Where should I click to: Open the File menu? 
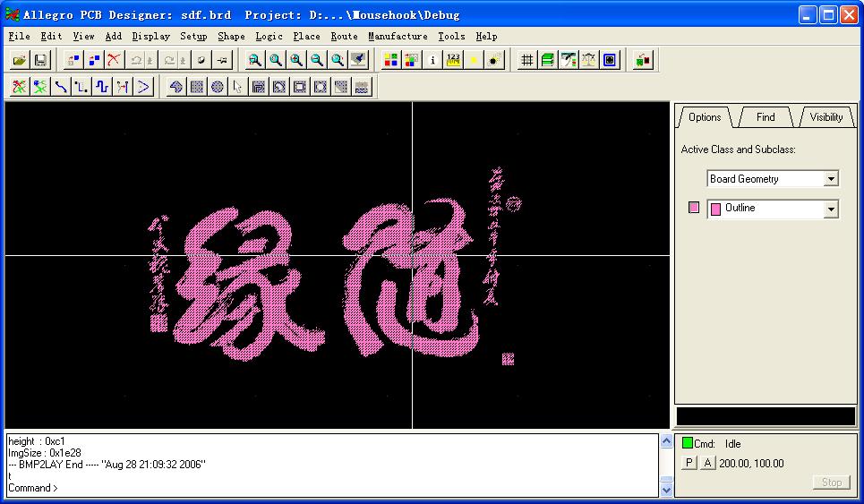coord(20,37)
